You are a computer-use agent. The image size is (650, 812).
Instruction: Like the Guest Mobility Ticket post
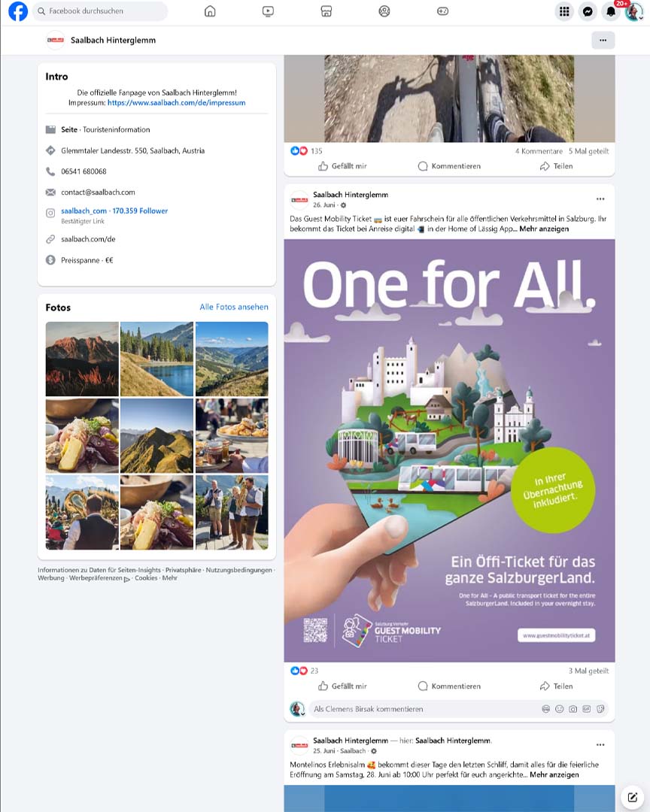pos(342,686)
